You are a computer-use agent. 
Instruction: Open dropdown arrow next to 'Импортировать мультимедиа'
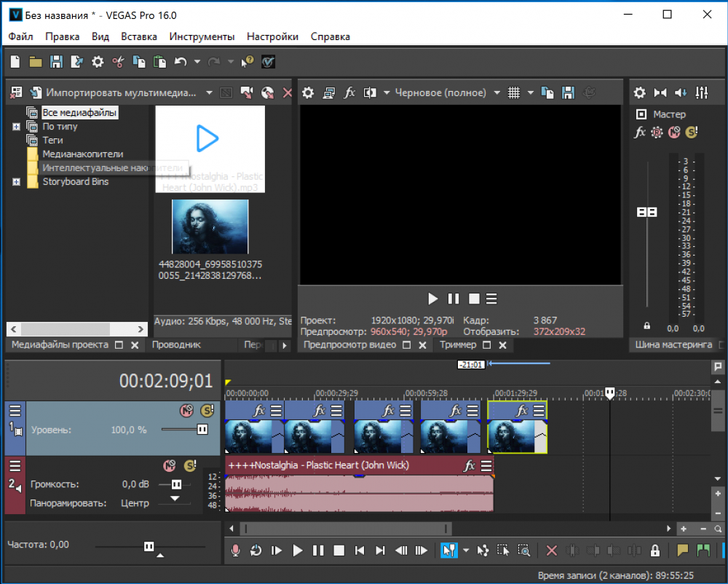click(x=209, y=92)
